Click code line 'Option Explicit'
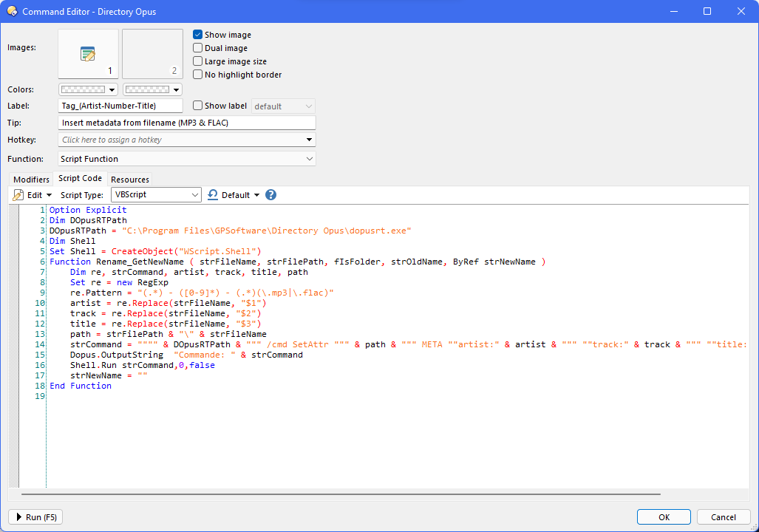 (x=88, y=210)
